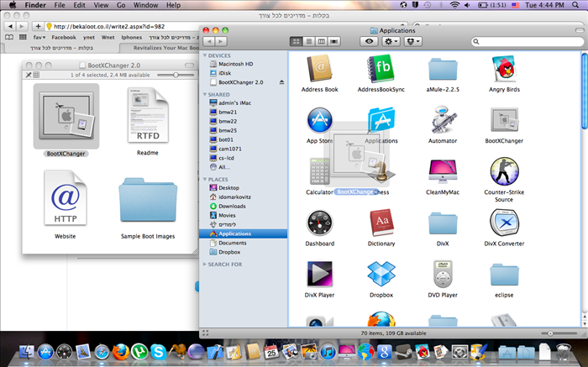The width and height of the screenshot is (588, 367).
Task: Select the Dashboard app icon
Action: (319, 223)
